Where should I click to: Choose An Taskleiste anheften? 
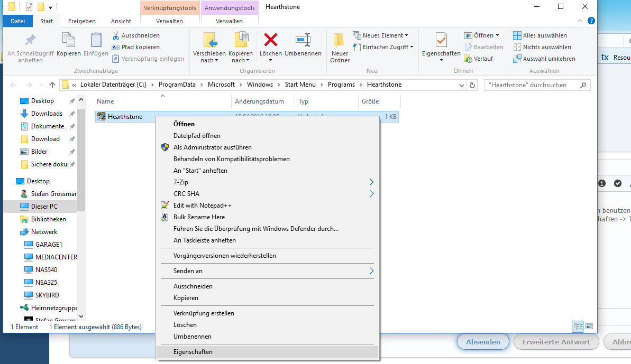267,240
